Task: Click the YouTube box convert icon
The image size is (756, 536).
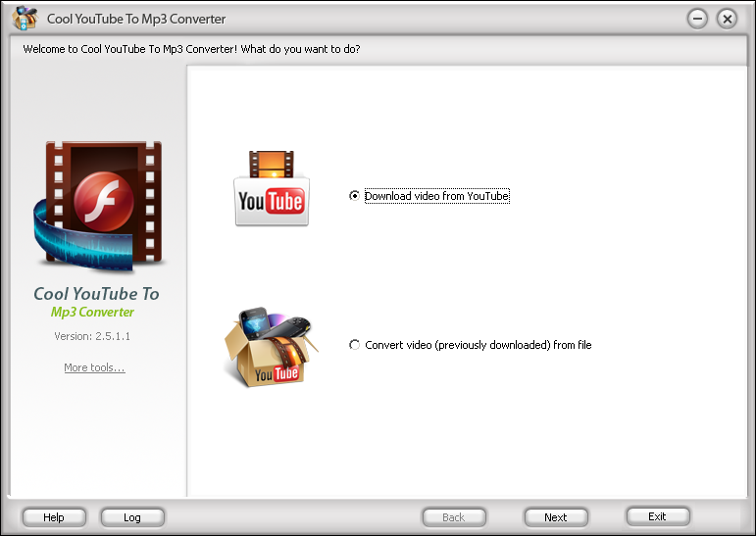Action: coord(271,347)
